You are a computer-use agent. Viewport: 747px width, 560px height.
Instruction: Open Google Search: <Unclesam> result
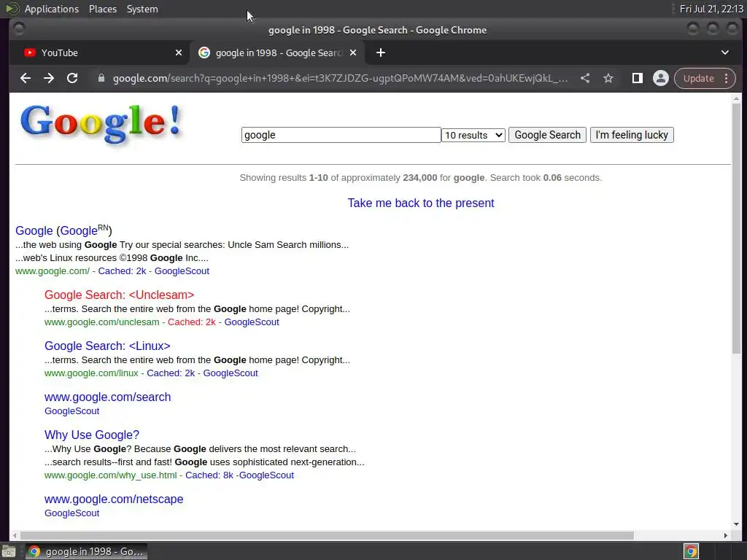click(x=119, y=295)
